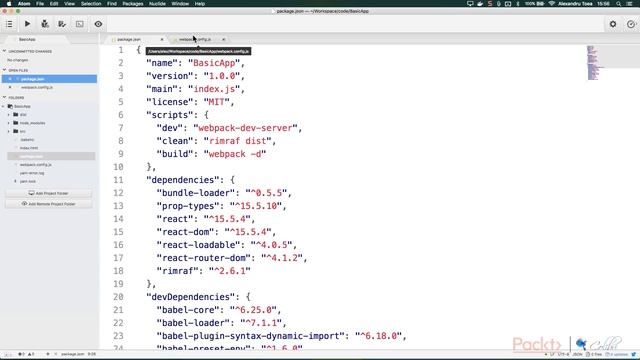
Task: Click package.json path in status bar
Action: pyautogui.click(x=73, y=354)
